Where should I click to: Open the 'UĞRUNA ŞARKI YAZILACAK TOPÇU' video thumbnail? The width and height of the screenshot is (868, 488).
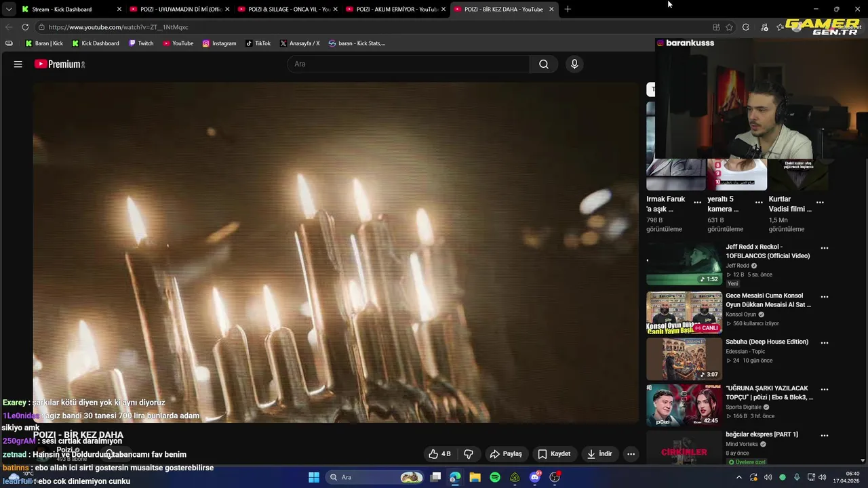684,405
